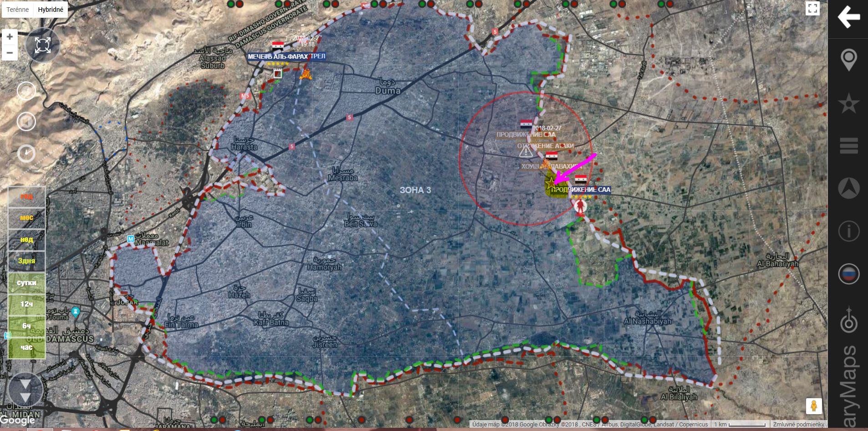Open the location pin panel

click(848, 60)
